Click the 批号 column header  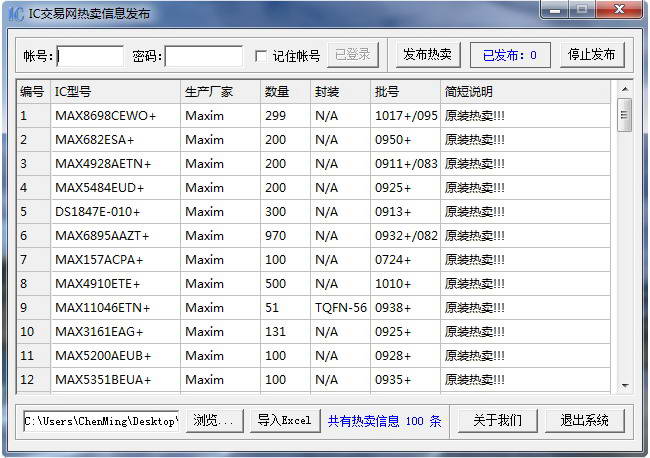click(x=405, y=92)
